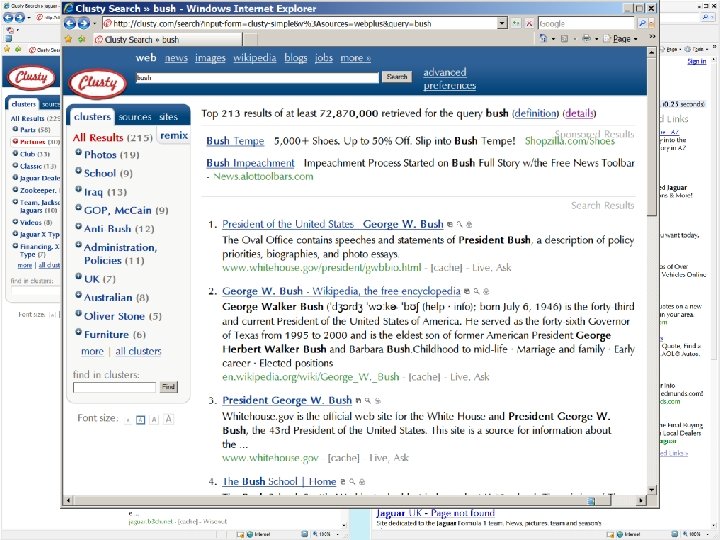This screenshot has width=720, height=540.
Task: Open the advanced search link
Action: [x=444, y=73]
